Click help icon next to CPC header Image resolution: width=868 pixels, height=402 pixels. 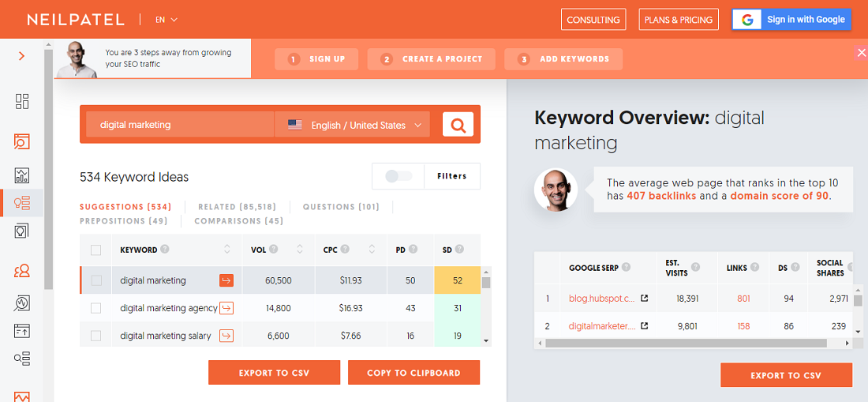pos(346,249)
